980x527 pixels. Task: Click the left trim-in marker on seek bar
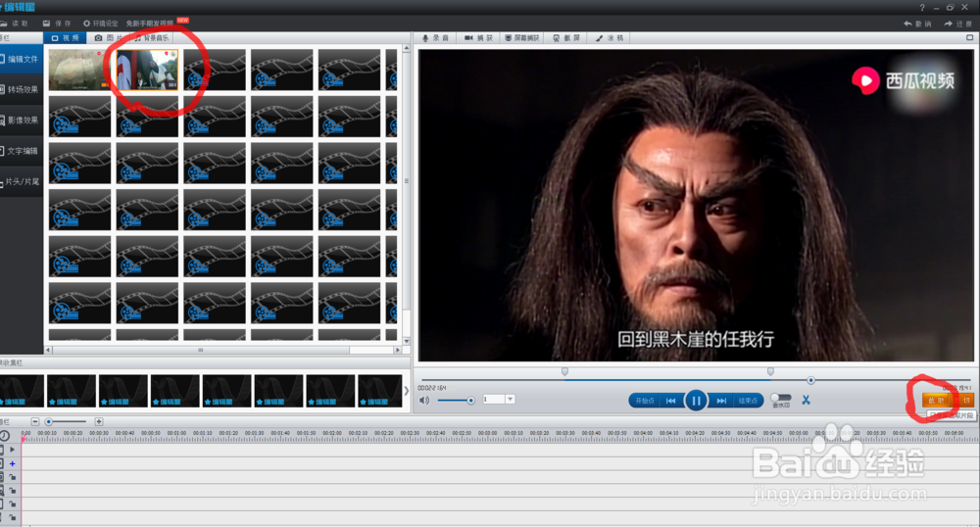click(x=565, y=371)
